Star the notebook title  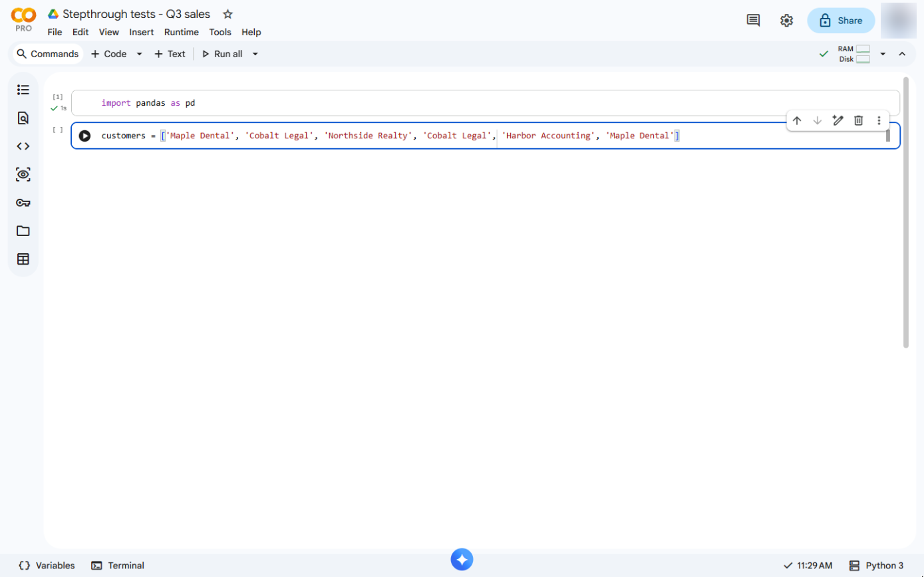pyautogui.click(x=228, y=14)
